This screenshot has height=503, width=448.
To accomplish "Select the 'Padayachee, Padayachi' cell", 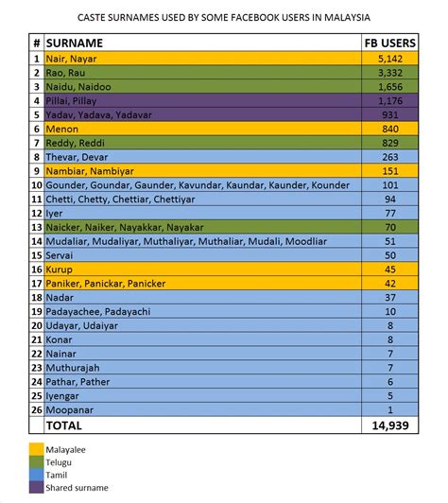I will (202, 311).
